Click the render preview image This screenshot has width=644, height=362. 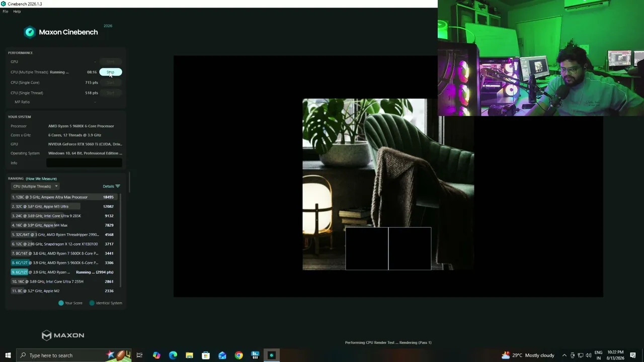pyautogui.click(x=388, y=184)
